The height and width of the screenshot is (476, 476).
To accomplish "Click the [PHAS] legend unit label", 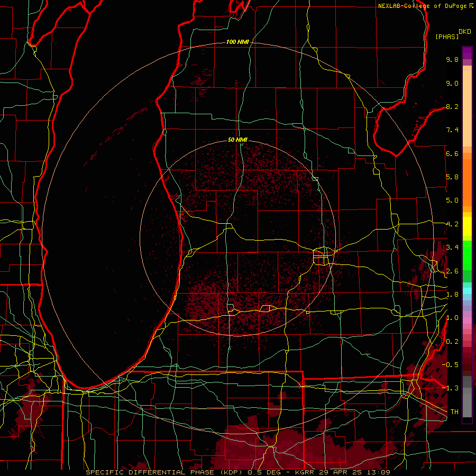I will click(x=447, y=36).
